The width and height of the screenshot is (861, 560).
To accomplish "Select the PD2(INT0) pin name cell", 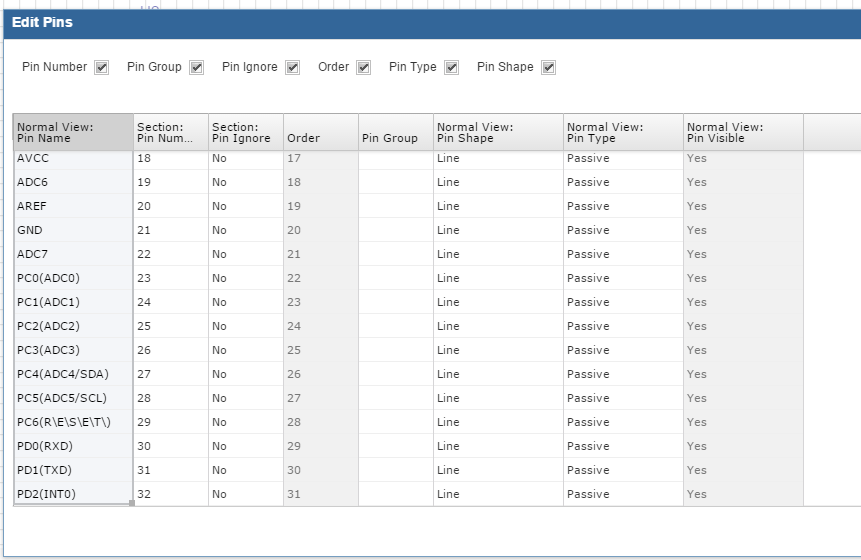I will (x=73, y=494).
